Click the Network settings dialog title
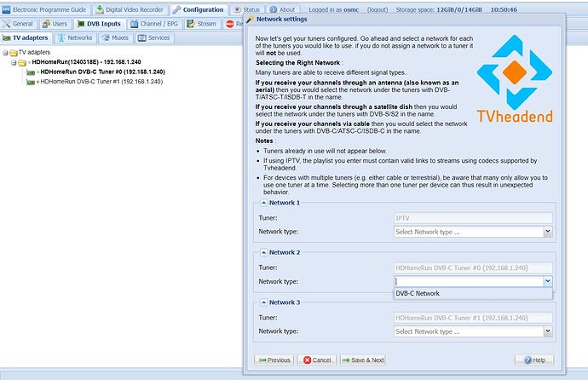This screenshot has width=588, height=380. click(281, 19)
